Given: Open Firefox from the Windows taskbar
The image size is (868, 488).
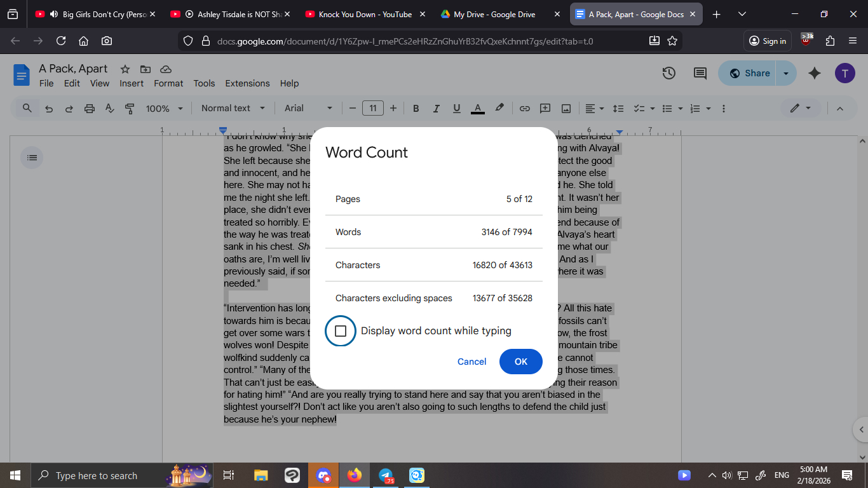Looking at the screenshot, I should [x=355, y=475].
